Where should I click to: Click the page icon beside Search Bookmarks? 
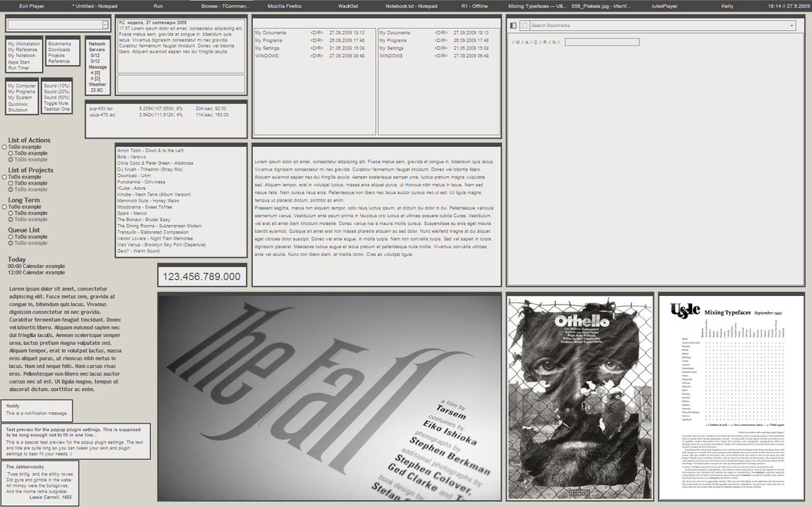coord(524,26)
